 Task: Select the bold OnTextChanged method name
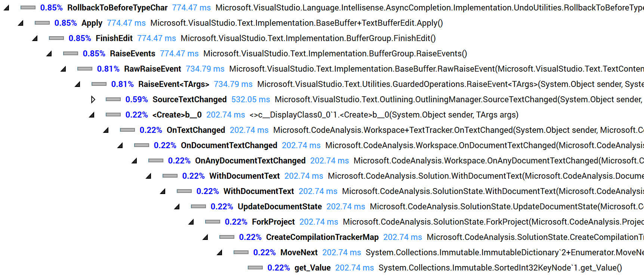tap(196, 130)
